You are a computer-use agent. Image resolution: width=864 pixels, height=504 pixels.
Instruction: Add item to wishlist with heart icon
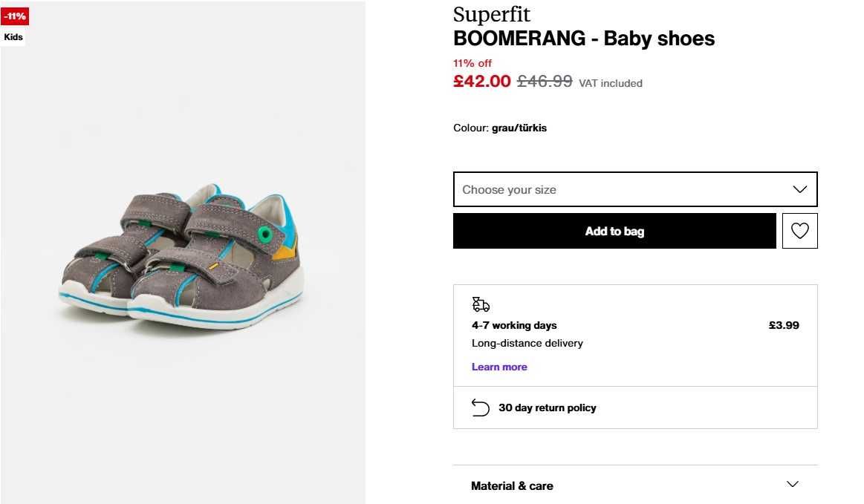[x=799, y=231]
